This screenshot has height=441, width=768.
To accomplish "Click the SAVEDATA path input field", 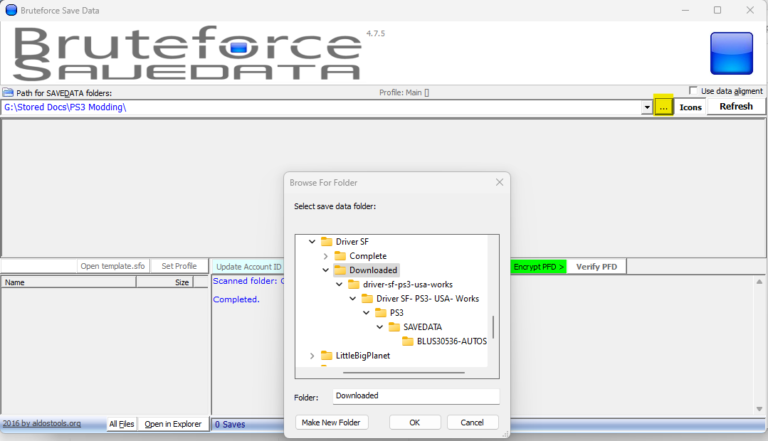I will point(321,107).
